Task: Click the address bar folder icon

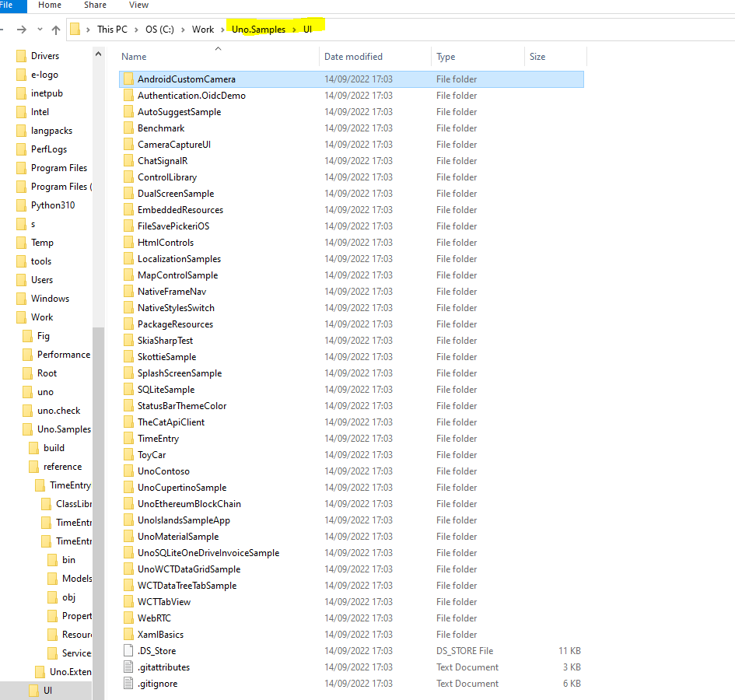Action: pyautogui.click(x=75, y=30)
